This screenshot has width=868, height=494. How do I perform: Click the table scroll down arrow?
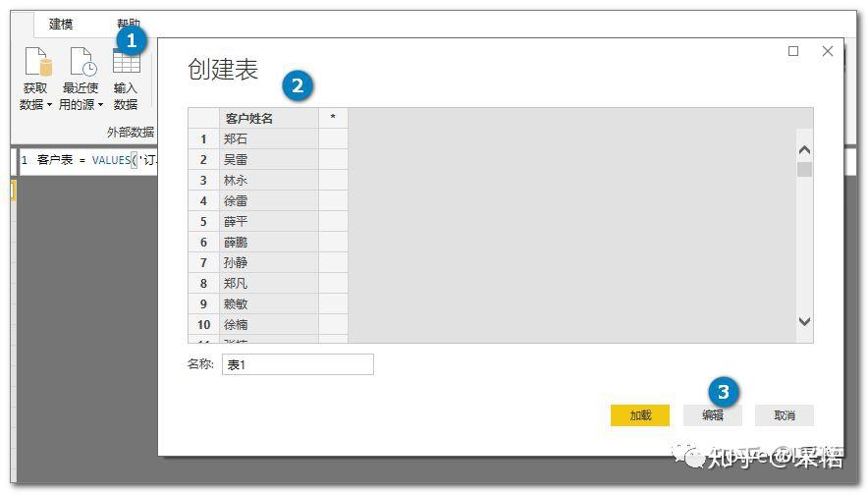pyautogui.click(x=804, y=321)
